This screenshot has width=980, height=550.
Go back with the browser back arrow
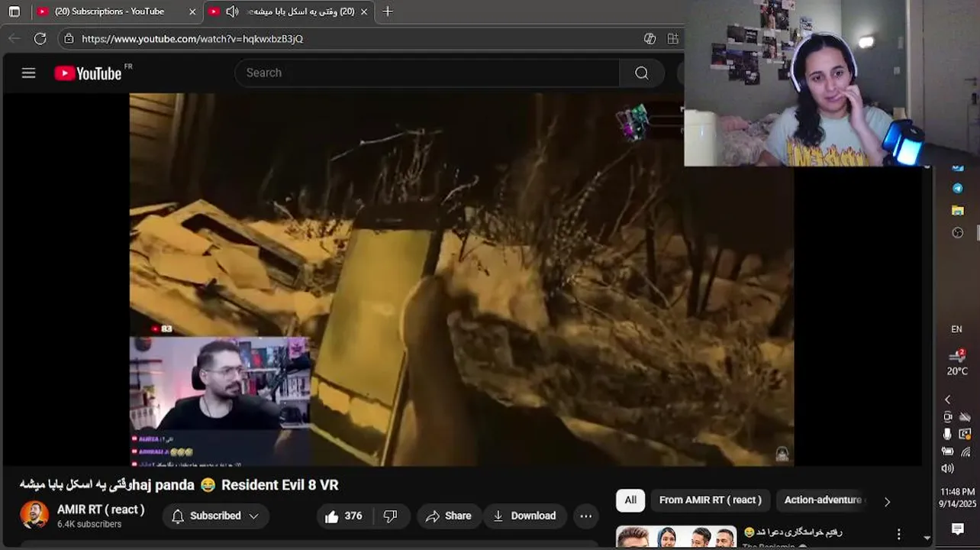click(x=15, y=38)
